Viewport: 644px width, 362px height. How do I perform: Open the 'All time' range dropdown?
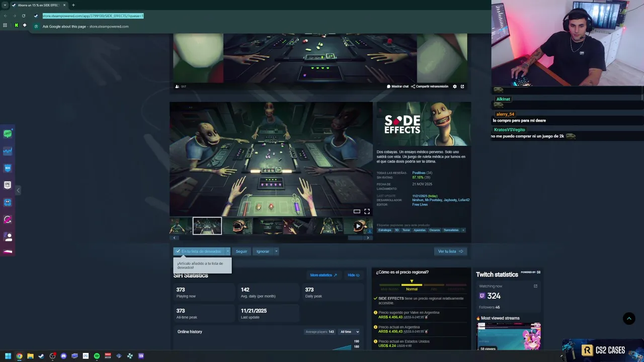350,332
